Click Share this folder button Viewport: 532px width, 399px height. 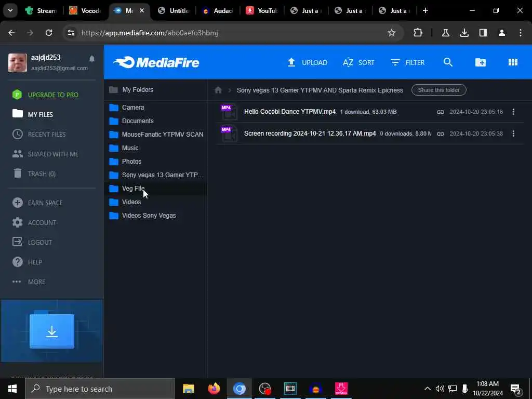point(438,90)
